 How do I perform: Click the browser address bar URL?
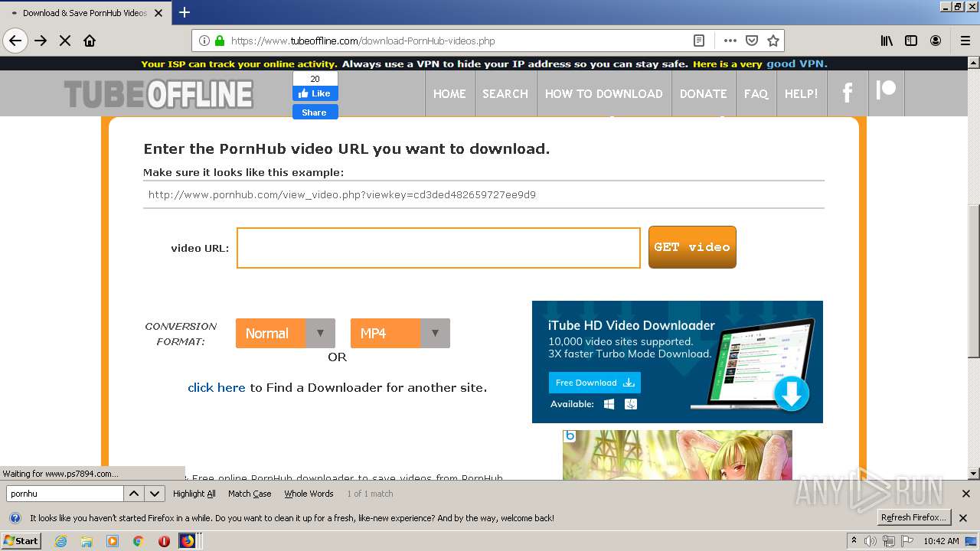click(x=363, y=41)
